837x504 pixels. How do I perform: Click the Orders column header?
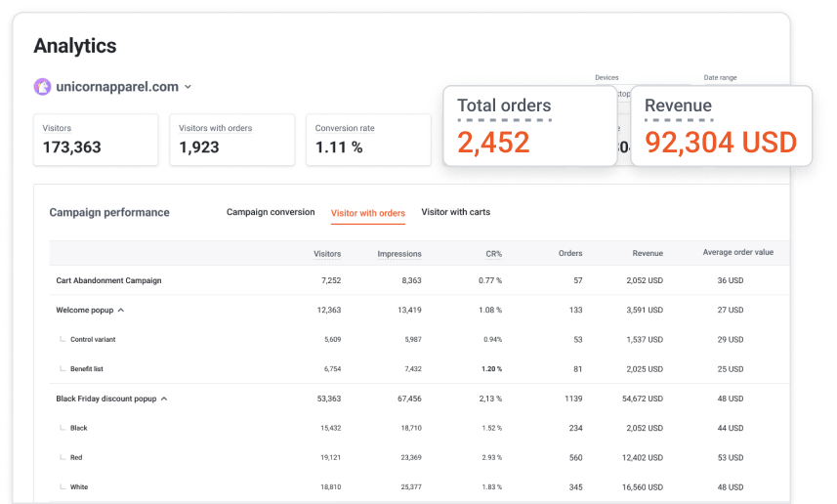tap(570, 253)
